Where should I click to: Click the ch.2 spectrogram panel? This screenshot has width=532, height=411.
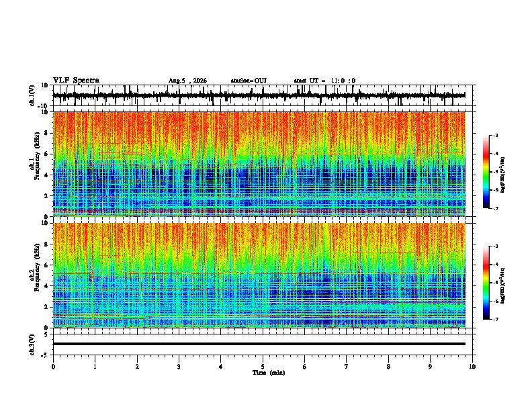coord(259,275)
